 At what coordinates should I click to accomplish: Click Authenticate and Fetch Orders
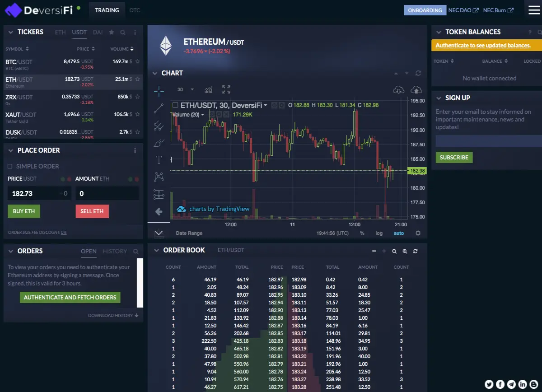click(x=70, y=297)
